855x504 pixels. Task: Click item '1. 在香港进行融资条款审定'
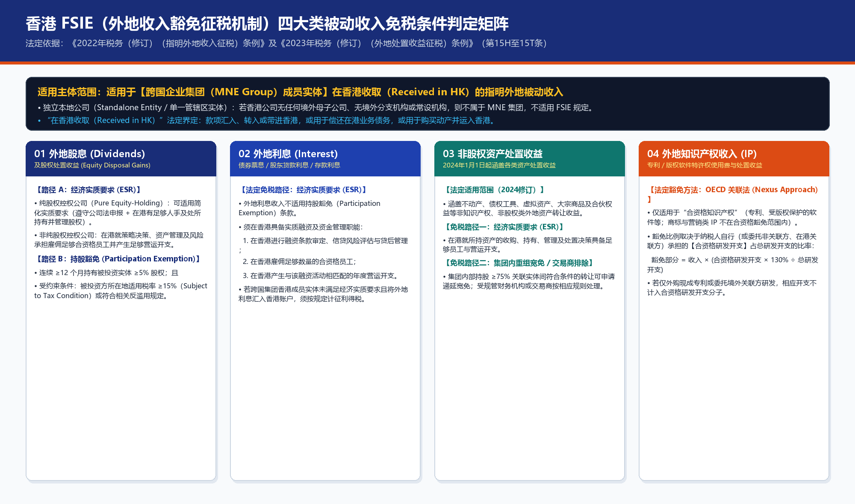(x=324, y=245)
